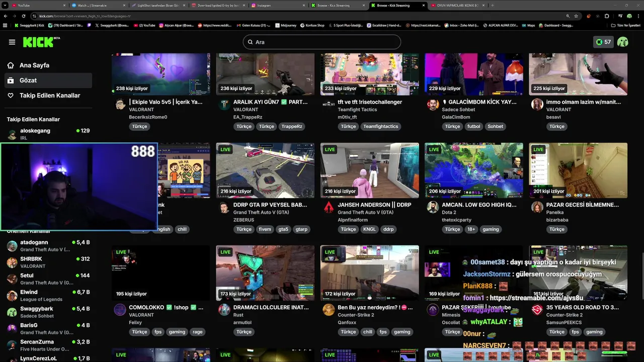Expand the Tüm Yer İşaretleri bookmarks folder
644x362 pixels.
625,25
